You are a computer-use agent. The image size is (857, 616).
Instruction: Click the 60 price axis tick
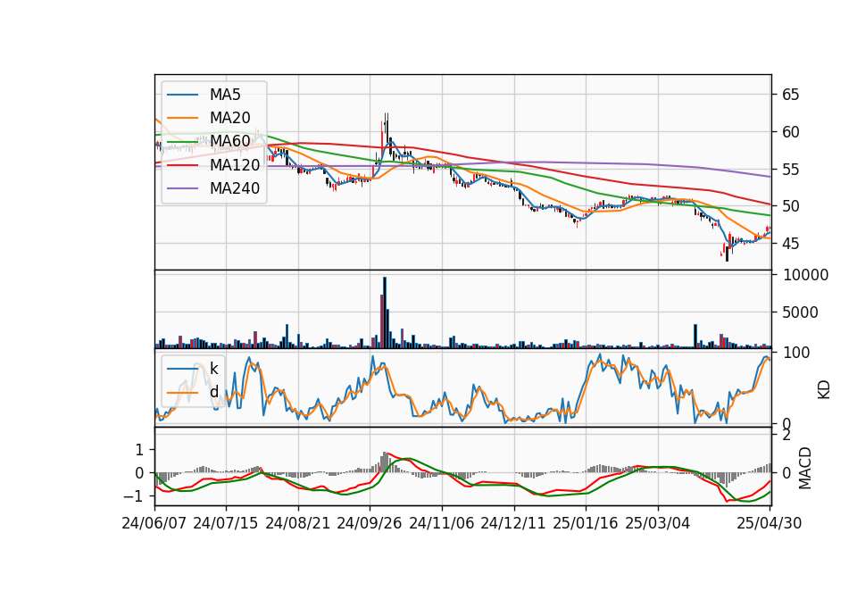791,132
